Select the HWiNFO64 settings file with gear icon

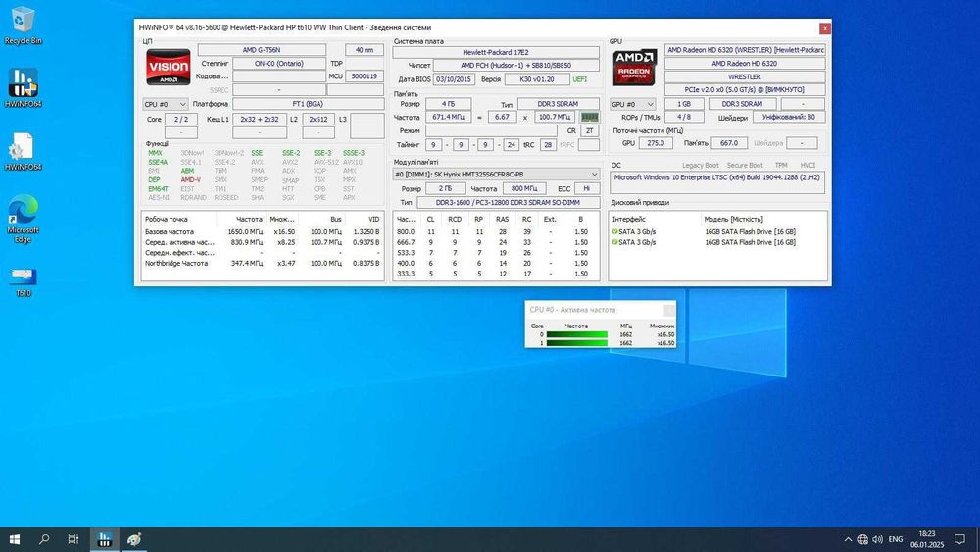[x=24, y=151]
